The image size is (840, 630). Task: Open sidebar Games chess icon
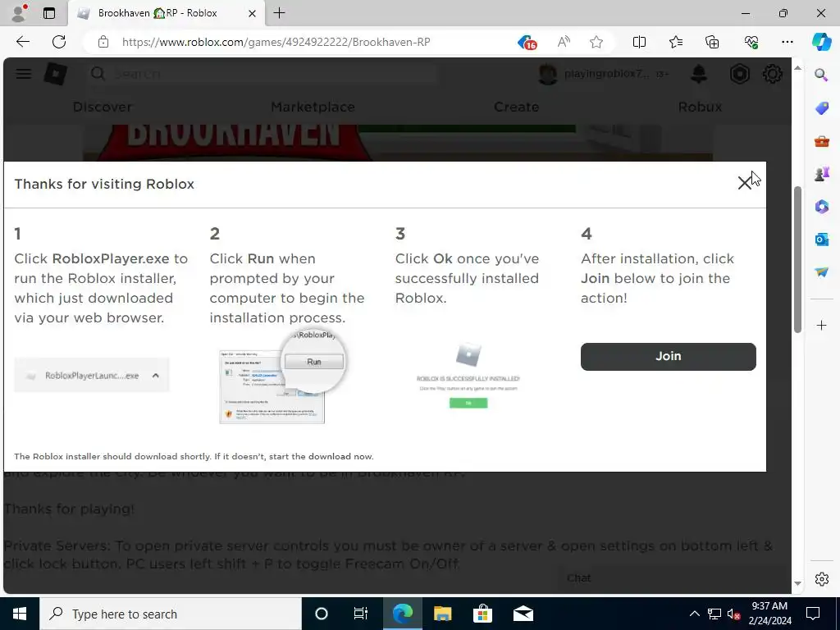pyautogui.click(x=821, y=174)
